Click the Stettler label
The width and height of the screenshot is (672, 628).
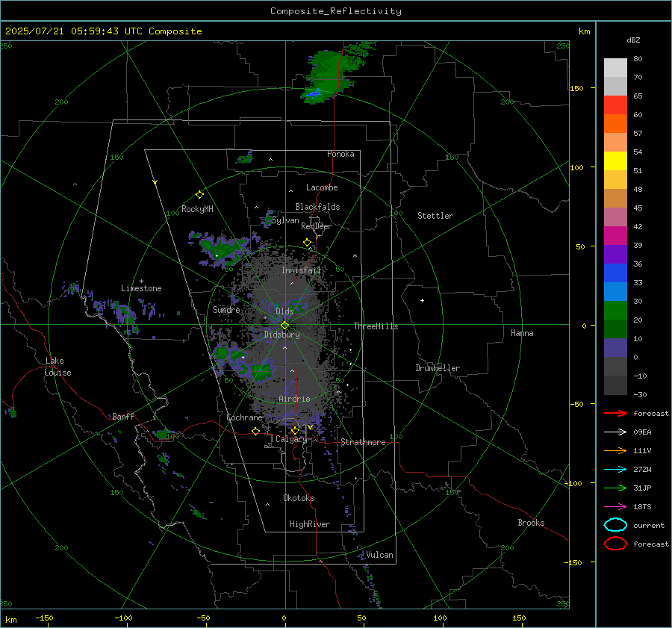[435, 216]
